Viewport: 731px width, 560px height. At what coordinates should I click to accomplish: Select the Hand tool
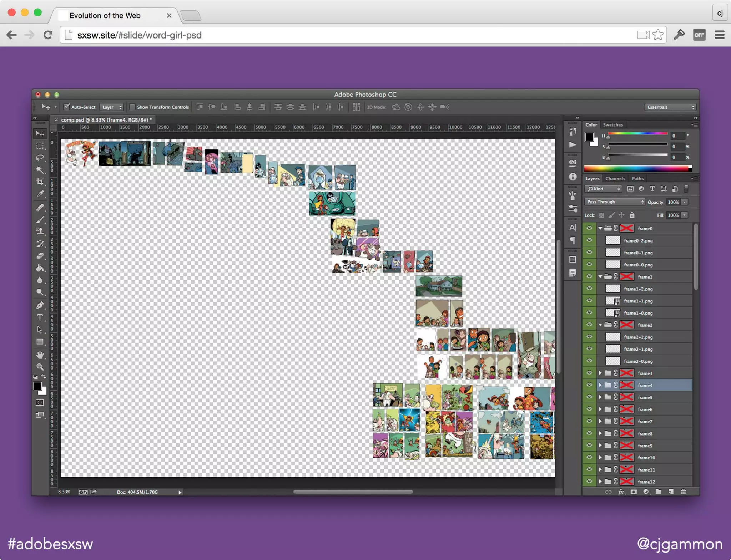point(40,355)
